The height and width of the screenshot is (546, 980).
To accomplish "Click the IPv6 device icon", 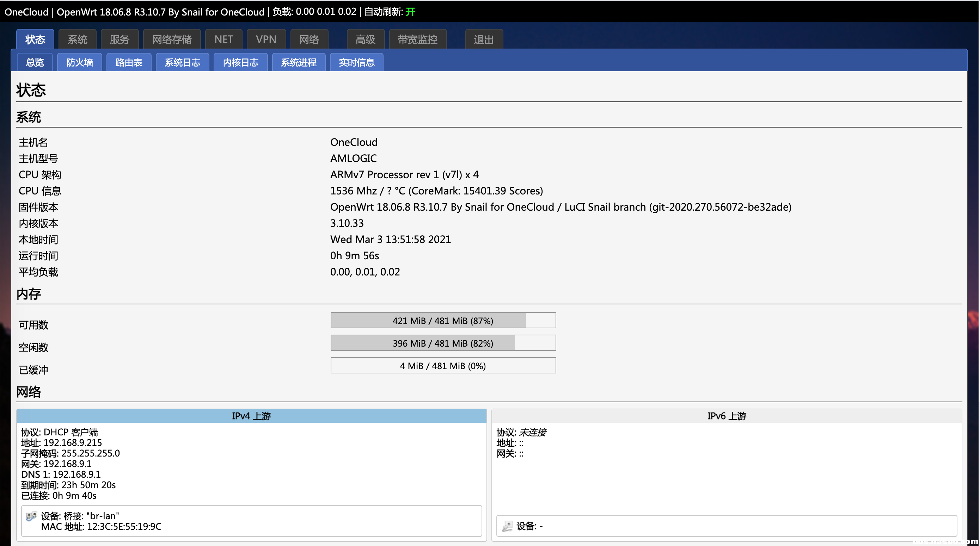I will click(x=507, y=526).
